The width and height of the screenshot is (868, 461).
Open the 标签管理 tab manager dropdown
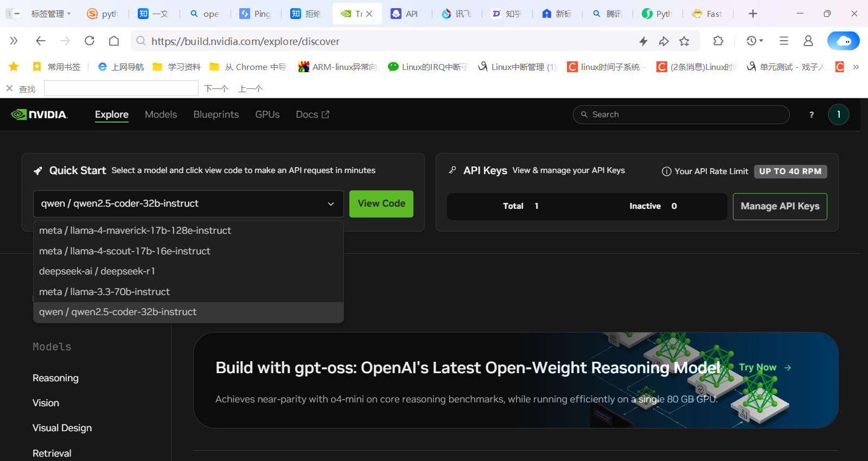pos(52,14)
